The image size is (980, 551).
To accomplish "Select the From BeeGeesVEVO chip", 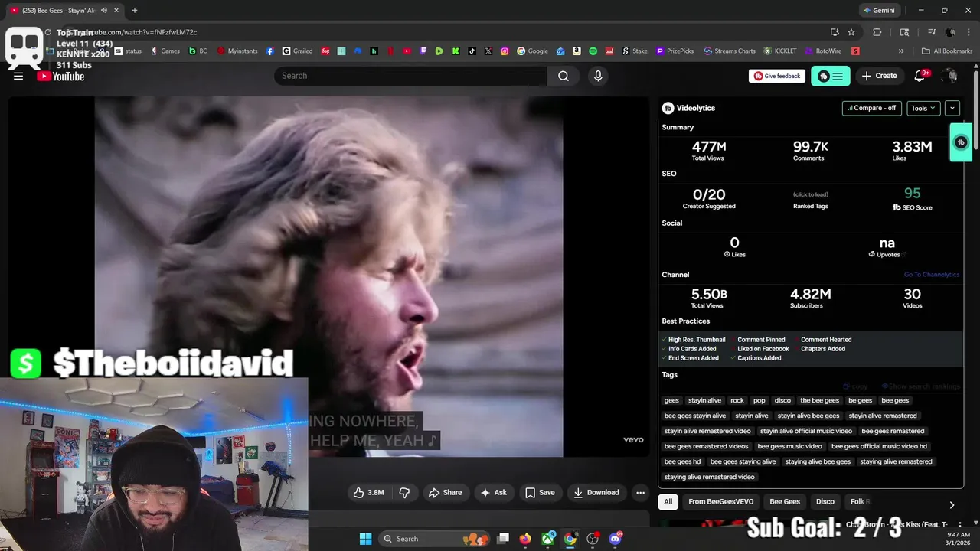I will [721, 502].
